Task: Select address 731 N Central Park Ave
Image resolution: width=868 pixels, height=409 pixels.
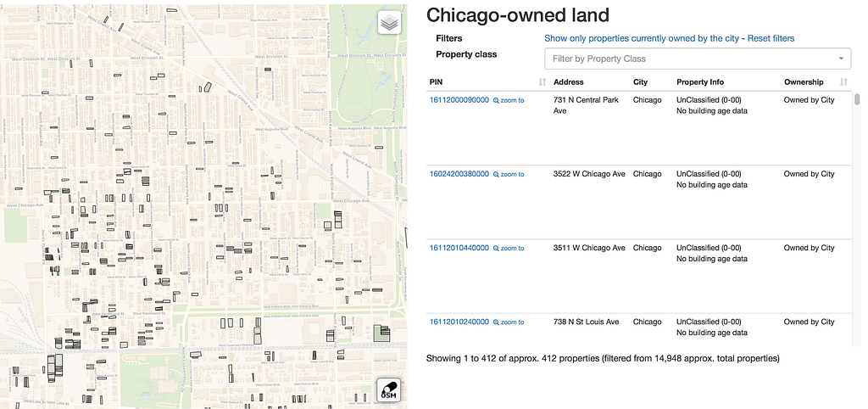Action: [587, 105]
